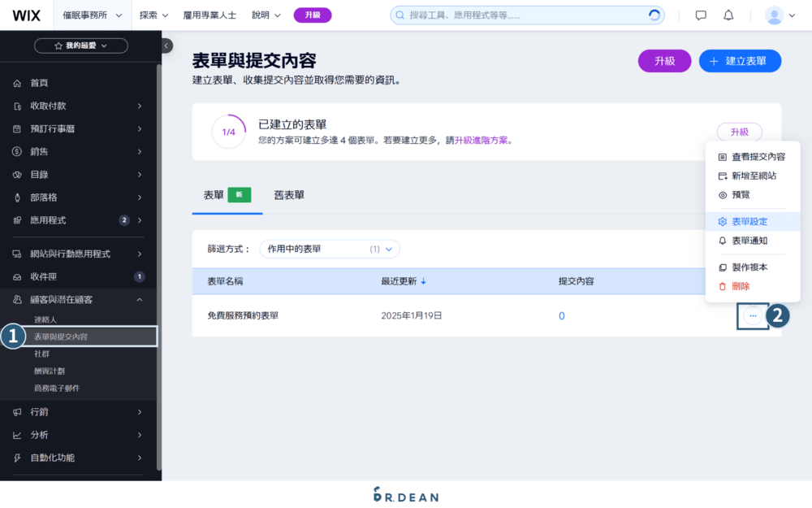This screenshot has width=812, height=508.
Task: Click the 行銷 megaphone icon in sidebar
Action: 16,412
